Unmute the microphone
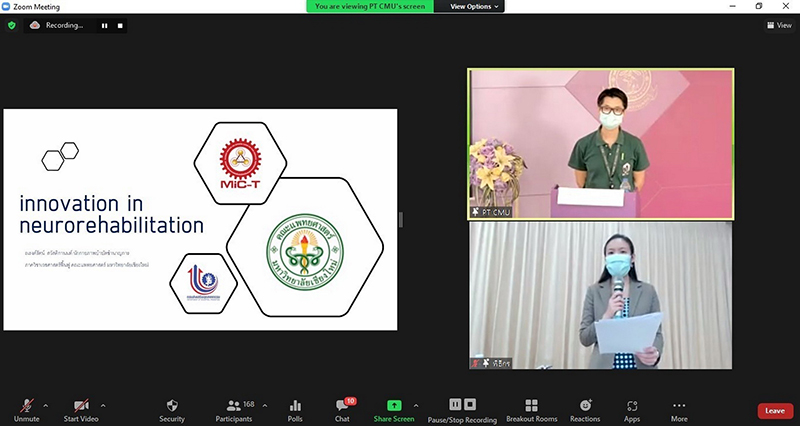The width and height of the screenshot is (800, 426). 26,409
